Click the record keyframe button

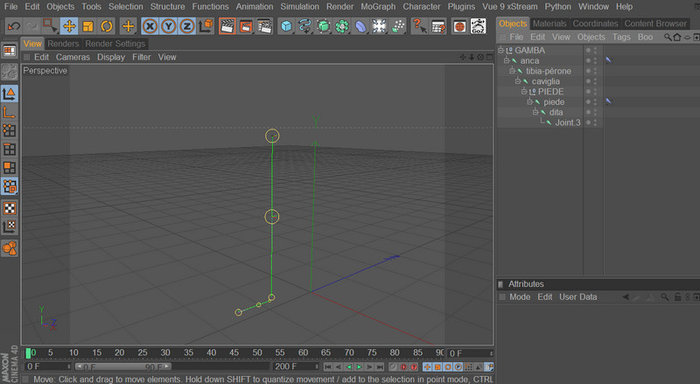404,367
